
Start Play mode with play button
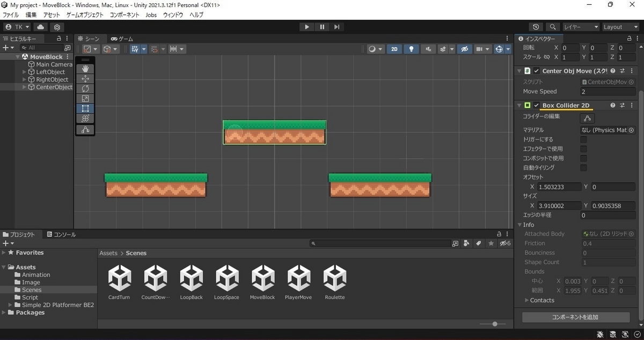point(307,27)
